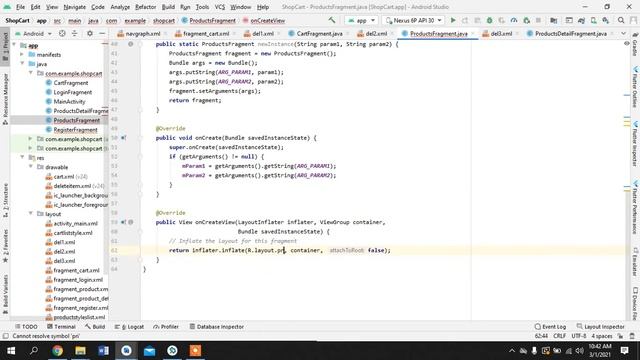
Task: Hide the project panel with the minus icon
Action: pos(102,33)
